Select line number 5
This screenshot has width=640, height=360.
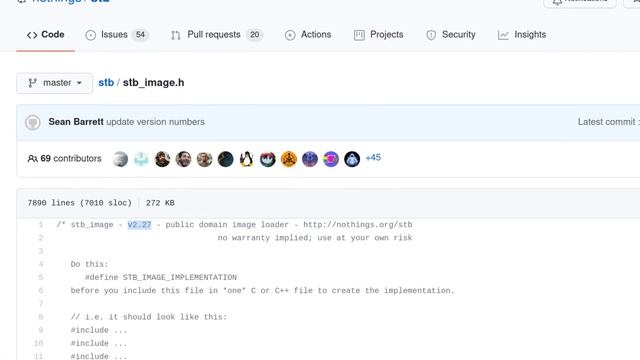(40, 277)
